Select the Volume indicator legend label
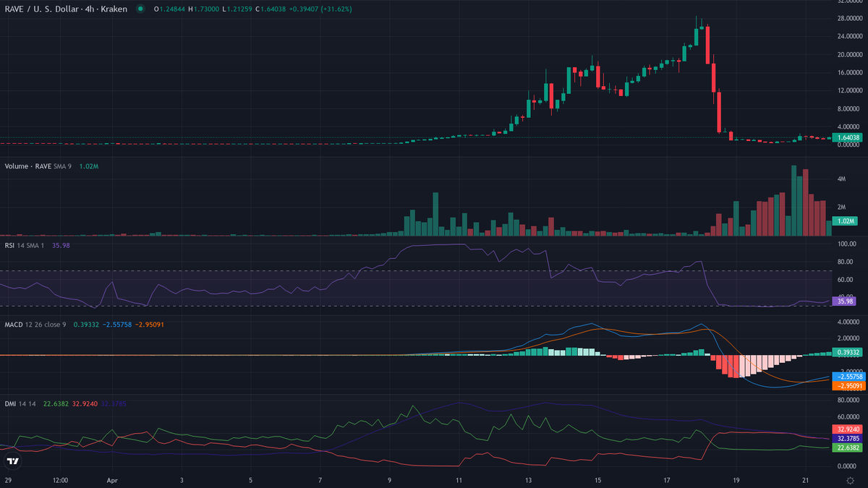 [28, 166]
